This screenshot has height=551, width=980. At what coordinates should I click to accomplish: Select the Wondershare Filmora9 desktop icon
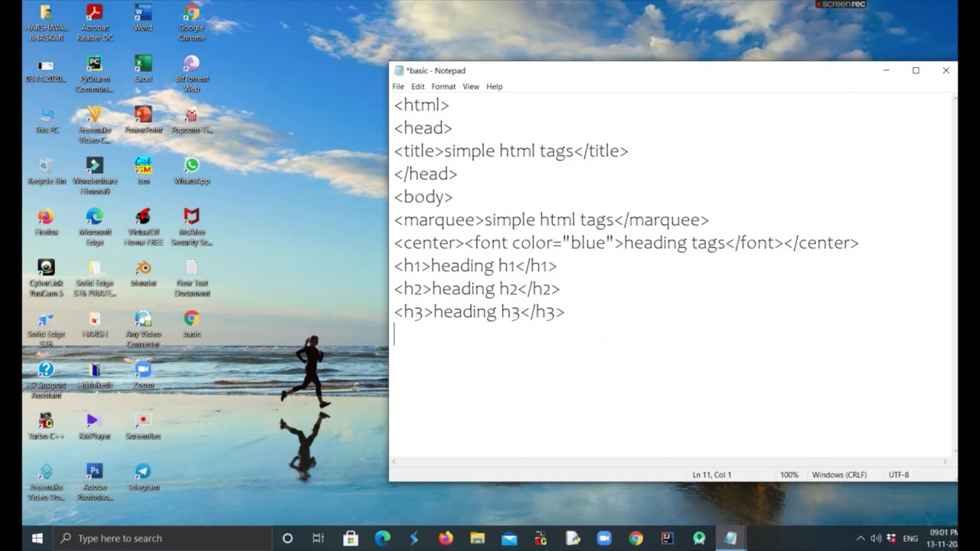tap(94, 176)
